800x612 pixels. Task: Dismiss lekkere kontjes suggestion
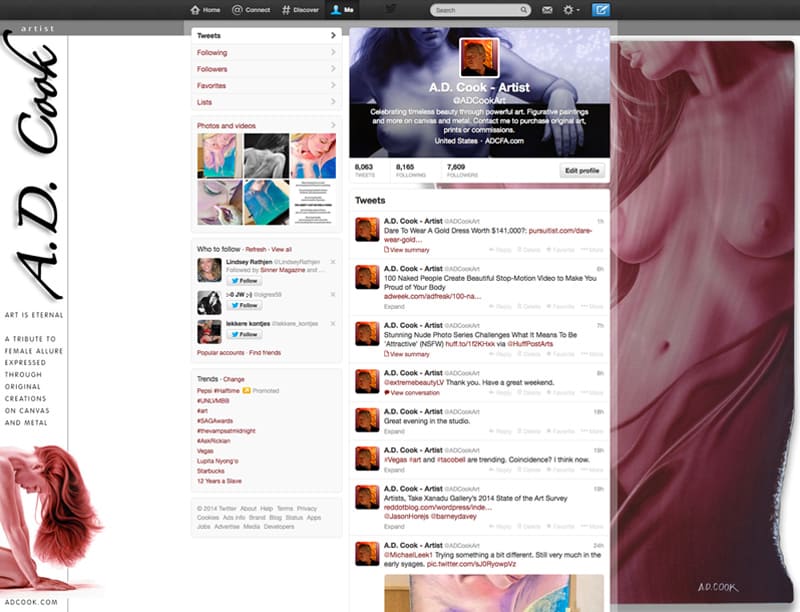coord(333,323)
